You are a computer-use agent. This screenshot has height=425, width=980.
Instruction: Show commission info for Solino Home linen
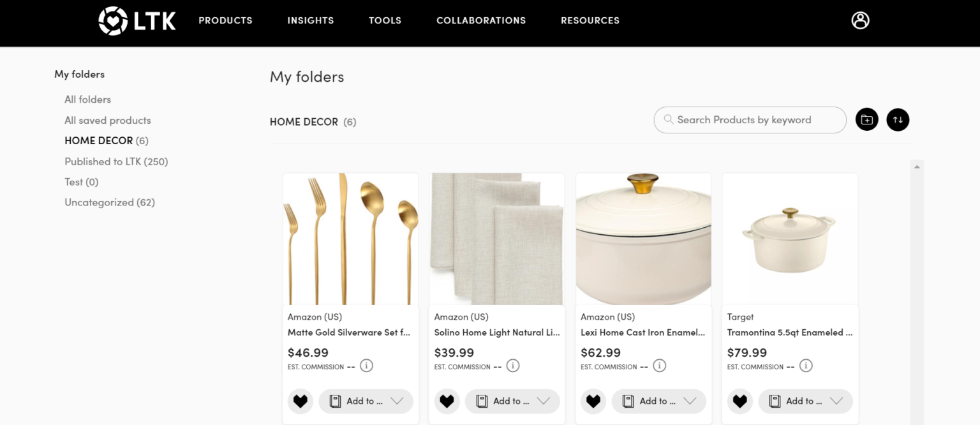(513, 366)
